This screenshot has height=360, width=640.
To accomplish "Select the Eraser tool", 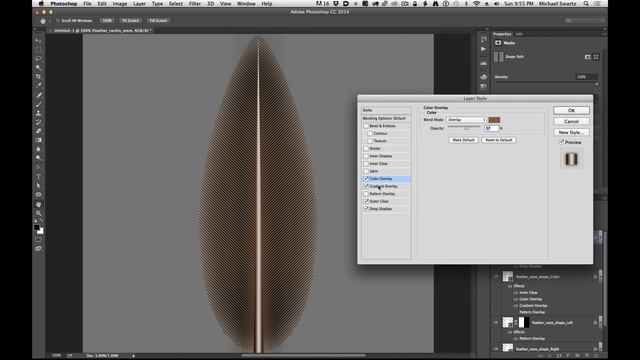I will pyautogui.click(x=38, y=131).
